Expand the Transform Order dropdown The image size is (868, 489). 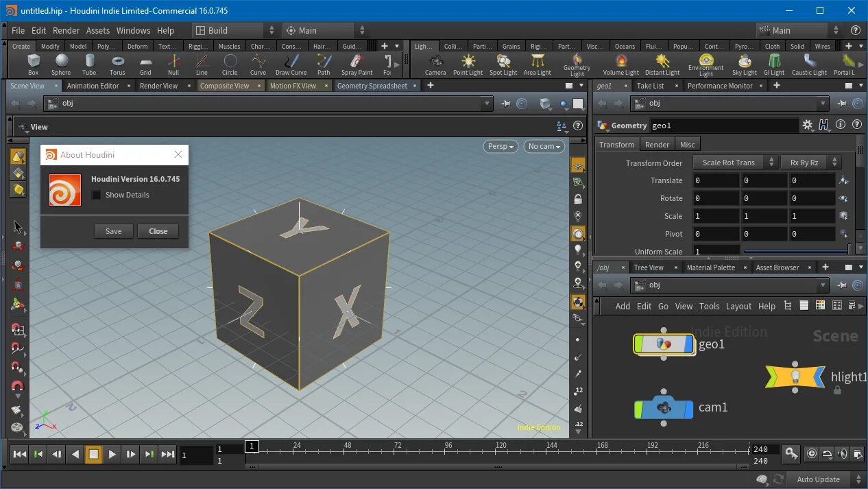tap(734, 163)
